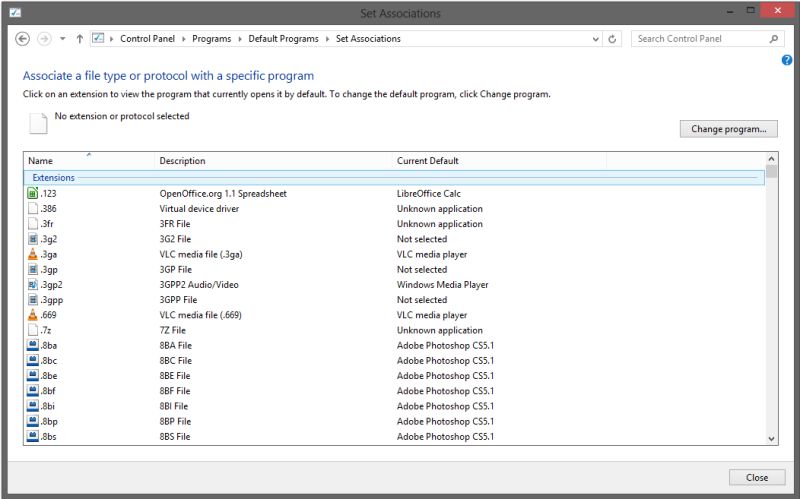The width and height of the screenshot is (800, 499).
Task: Sort list by Current Default column
Action: coord(499,161)
